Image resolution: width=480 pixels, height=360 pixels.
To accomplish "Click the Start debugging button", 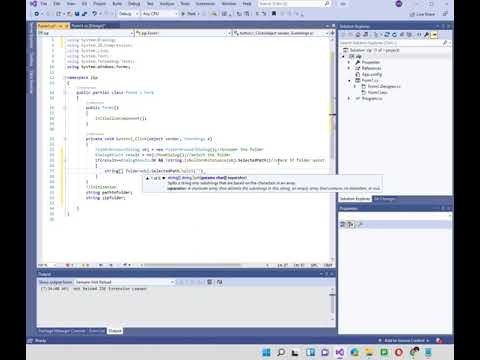I will 190,14.
